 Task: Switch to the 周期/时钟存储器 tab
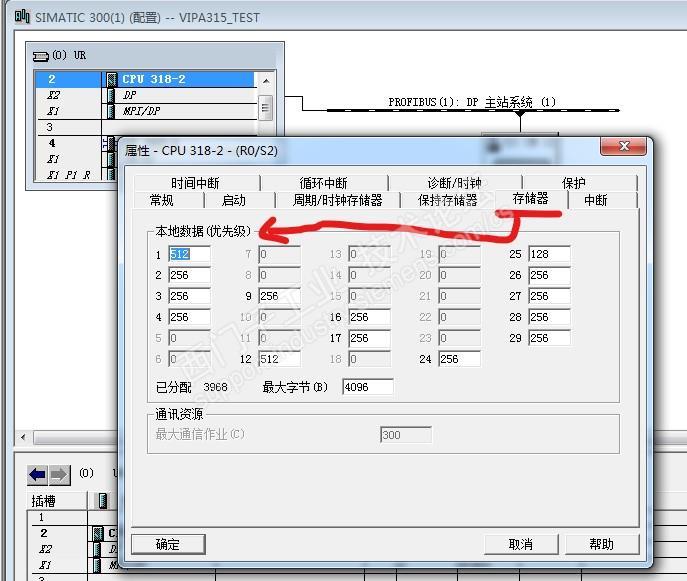tap(337, 200)
